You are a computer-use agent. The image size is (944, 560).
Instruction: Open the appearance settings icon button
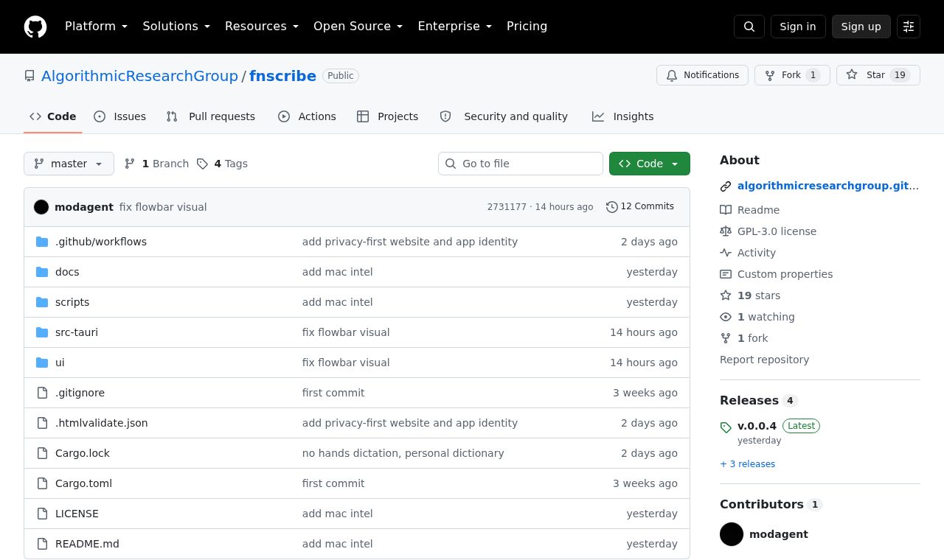pos(909,27)
